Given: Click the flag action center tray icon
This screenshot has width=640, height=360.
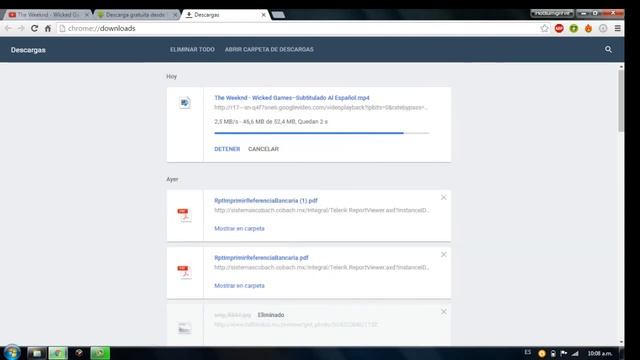Looking at the screenshot, I should [564, 353].
